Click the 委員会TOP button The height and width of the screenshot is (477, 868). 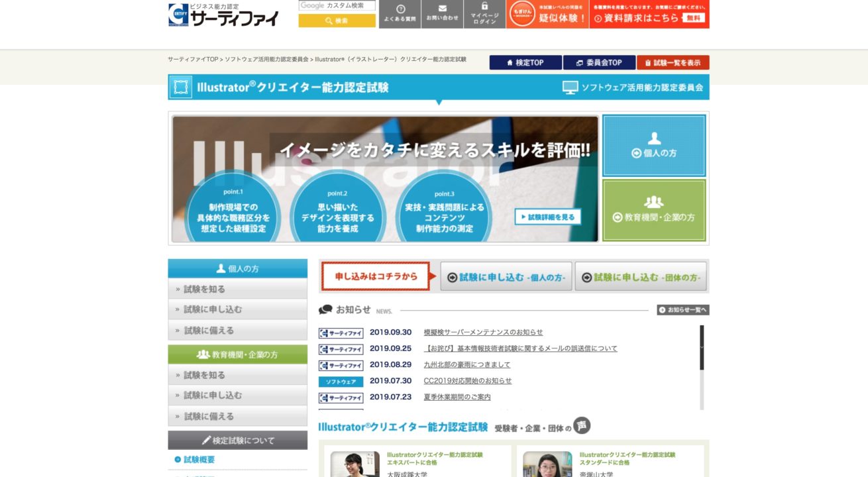tap(599, 62)
